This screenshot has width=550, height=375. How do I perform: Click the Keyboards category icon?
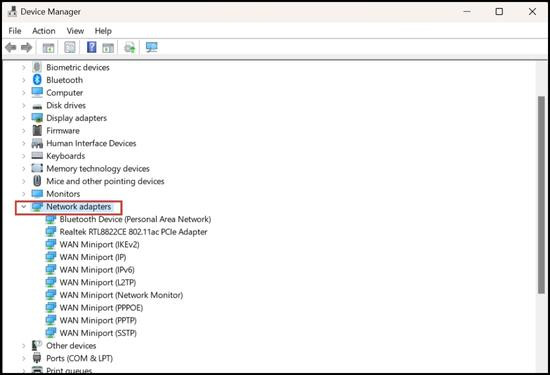[37, 155]
